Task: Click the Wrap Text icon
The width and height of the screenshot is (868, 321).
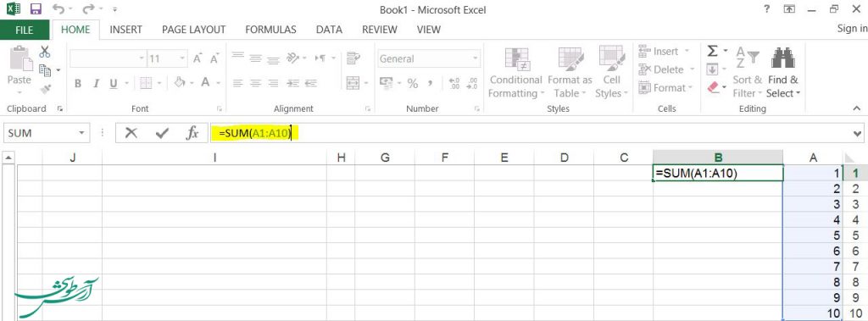Action: (353, 58)
